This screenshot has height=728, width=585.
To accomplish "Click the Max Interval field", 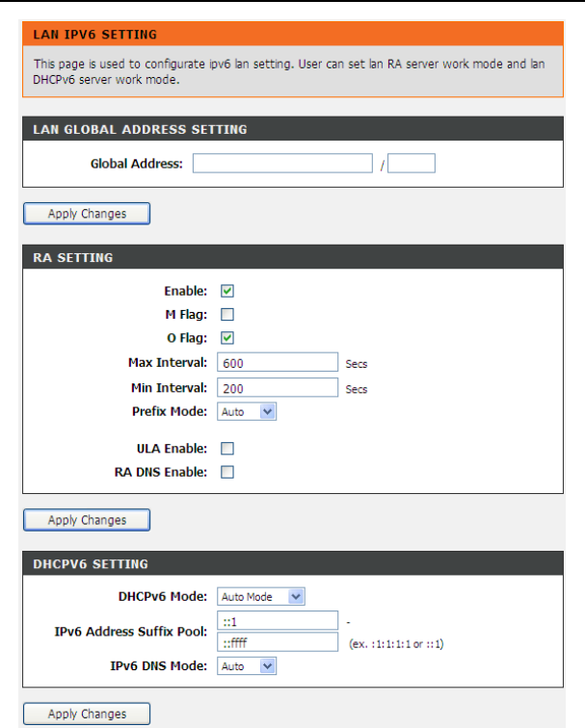I will click(278, 362).
